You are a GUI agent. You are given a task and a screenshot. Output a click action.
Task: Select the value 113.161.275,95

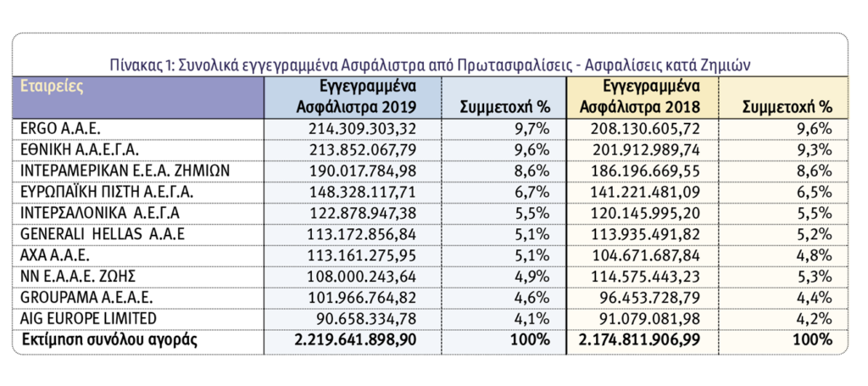coord(359,255)
